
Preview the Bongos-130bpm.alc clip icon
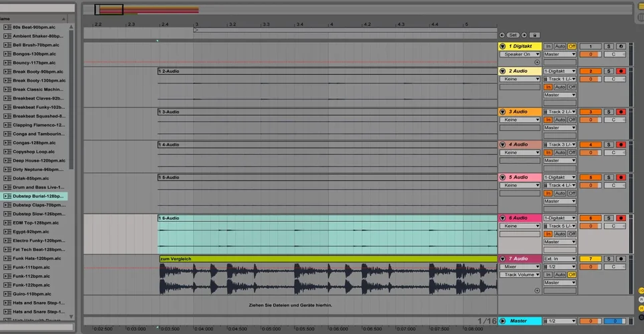click(x=7, y=53)
